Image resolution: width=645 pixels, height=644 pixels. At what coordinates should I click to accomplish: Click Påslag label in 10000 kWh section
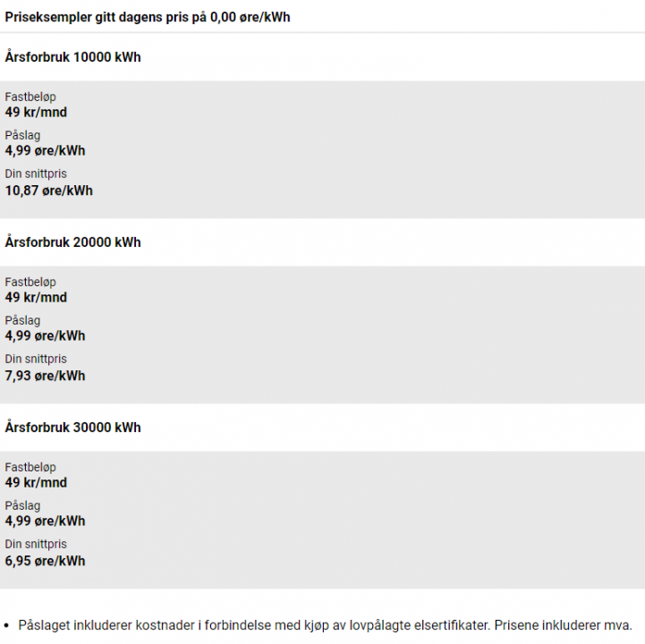22,135
